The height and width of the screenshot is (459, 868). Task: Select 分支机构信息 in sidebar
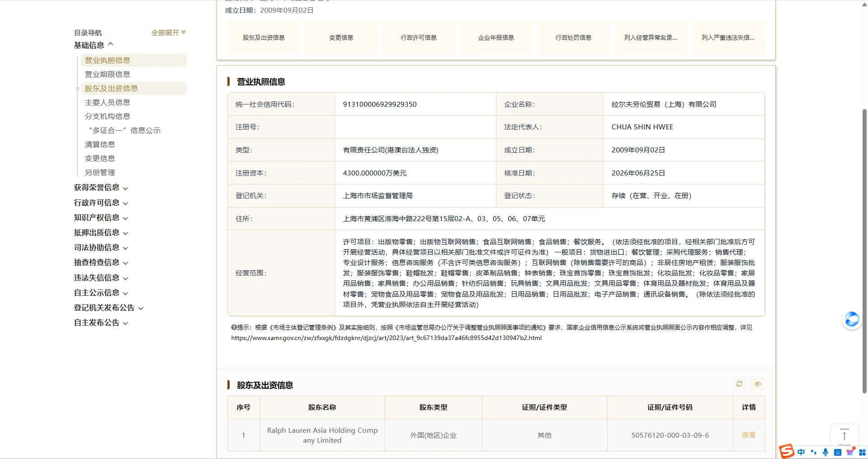(x=108, y=116)
